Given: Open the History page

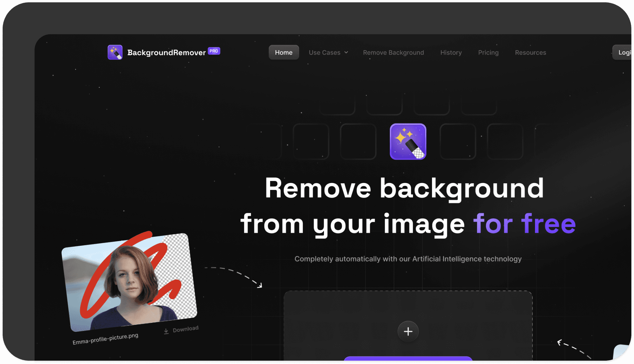Looking at the screenshot, I should (x=451, y=52).
